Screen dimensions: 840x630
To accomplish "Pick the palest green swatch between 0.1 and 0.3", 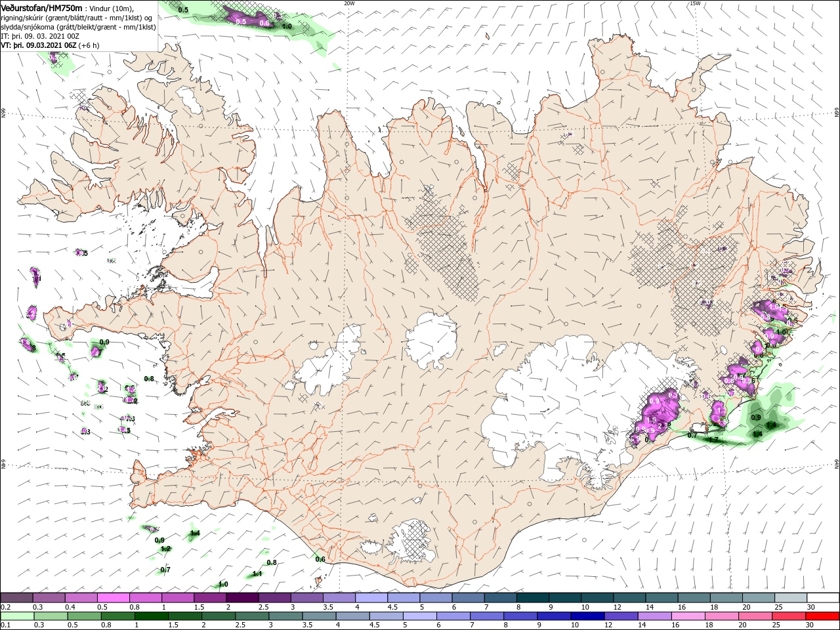I will (17, 616).
